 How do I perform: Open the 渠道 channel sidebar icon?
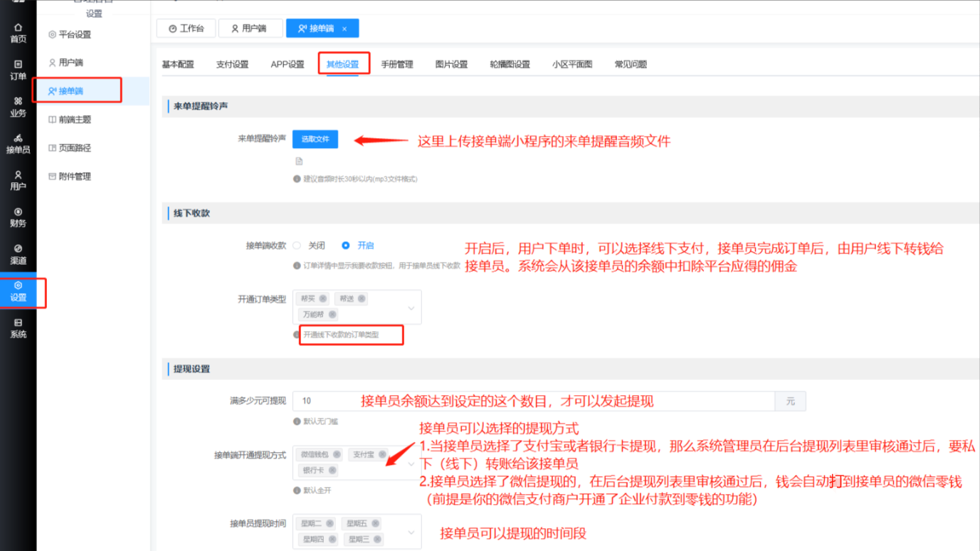pos(18,254)
